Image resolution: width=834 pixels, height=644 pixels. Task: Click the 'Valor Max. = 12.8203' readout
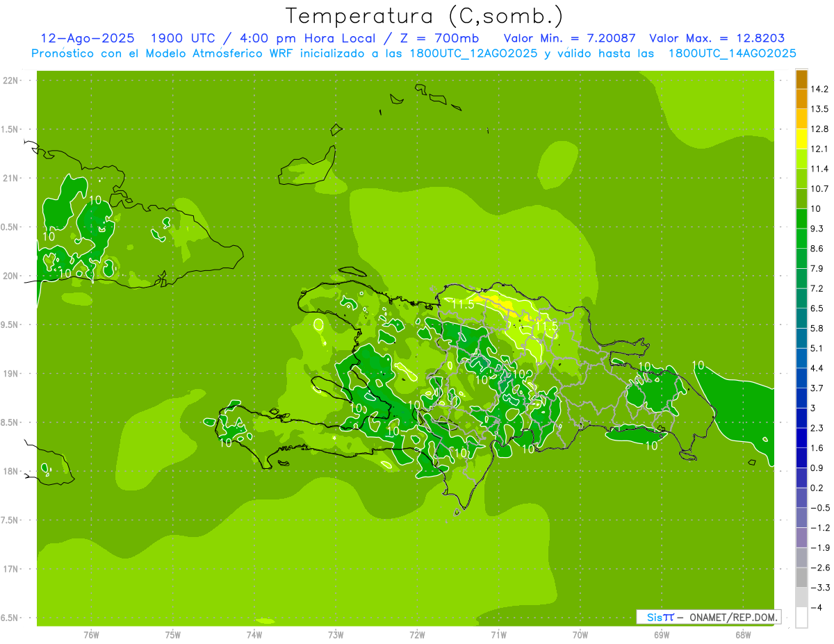[x=717, y=38]
